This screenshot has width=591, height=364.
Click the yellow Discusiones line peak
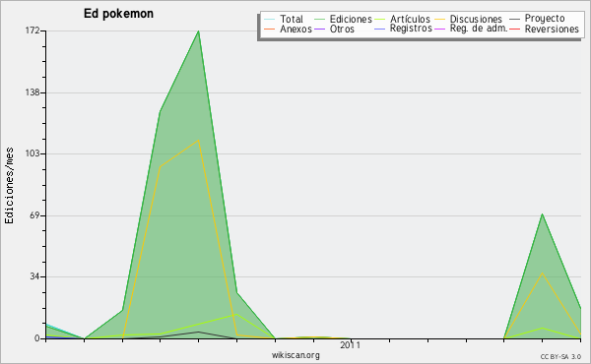tap(198, 141)
